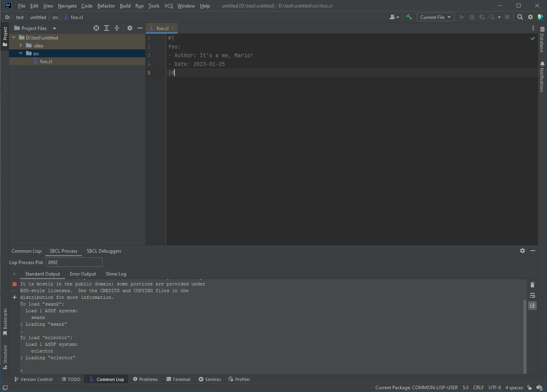Screen dimensions: 547x392
Task: Open the Services tool window
Action: [x=210, y=379]
